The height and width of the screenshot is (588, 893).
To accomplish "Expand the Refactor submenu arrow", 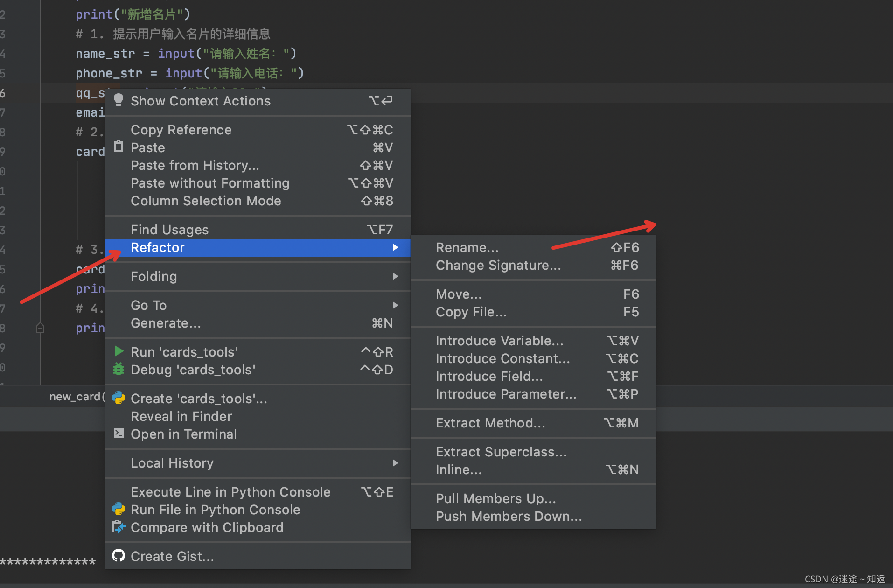I will 395,247.
